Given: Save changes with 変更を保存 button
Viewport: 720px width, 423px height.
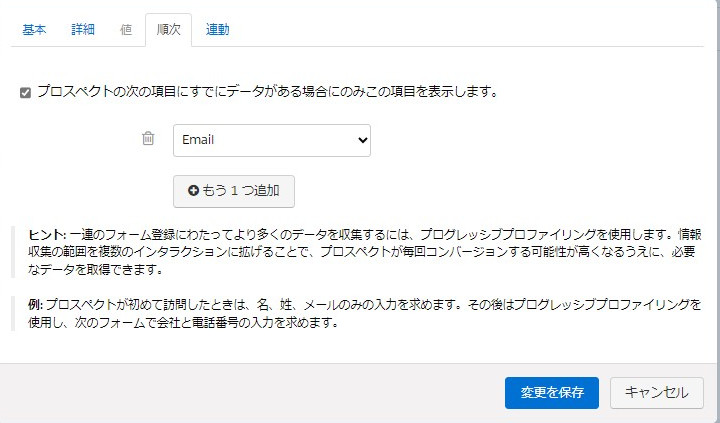Looking at the screenshot, I should (x=551, y=393).
